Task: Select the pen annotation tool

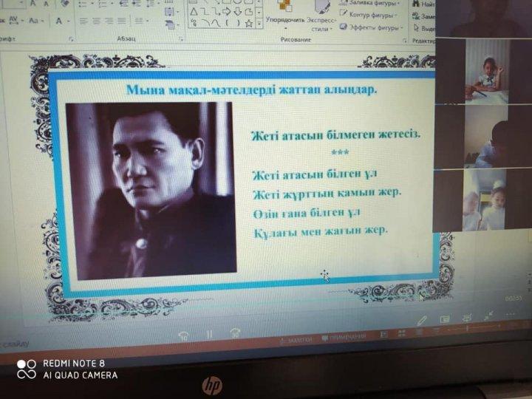Action: [421, 321]
